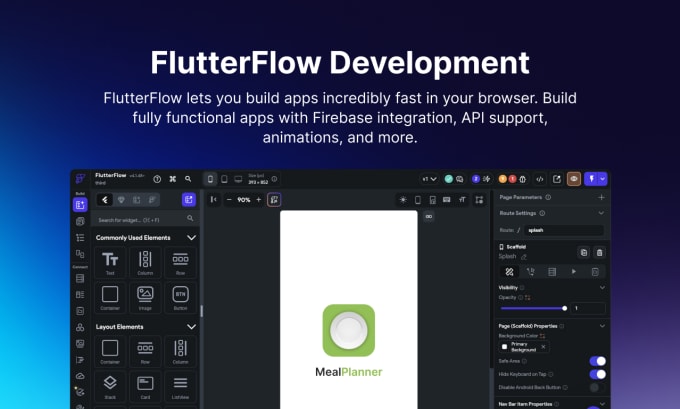Collapse Commonly Used Elements section
Image resolution: width=680 pixels, height=409 pixels.
[x=191, y=238]
